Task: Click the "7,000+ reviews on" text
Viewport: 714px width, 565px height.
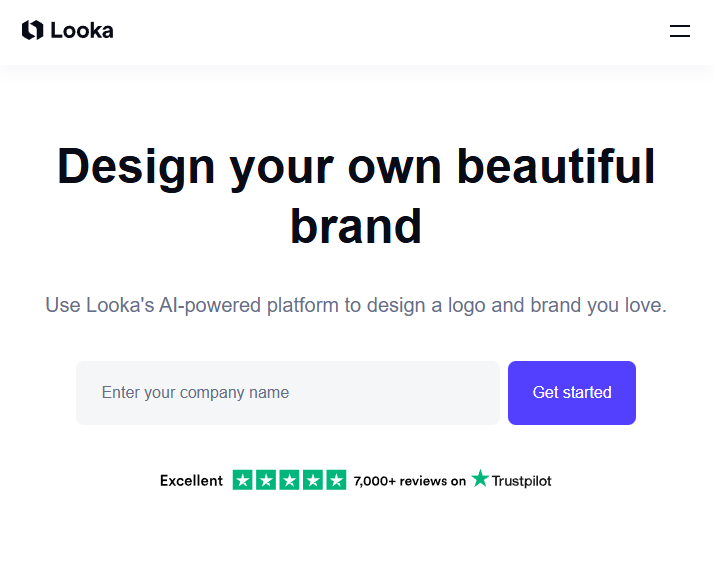Action: coord(410,481)
